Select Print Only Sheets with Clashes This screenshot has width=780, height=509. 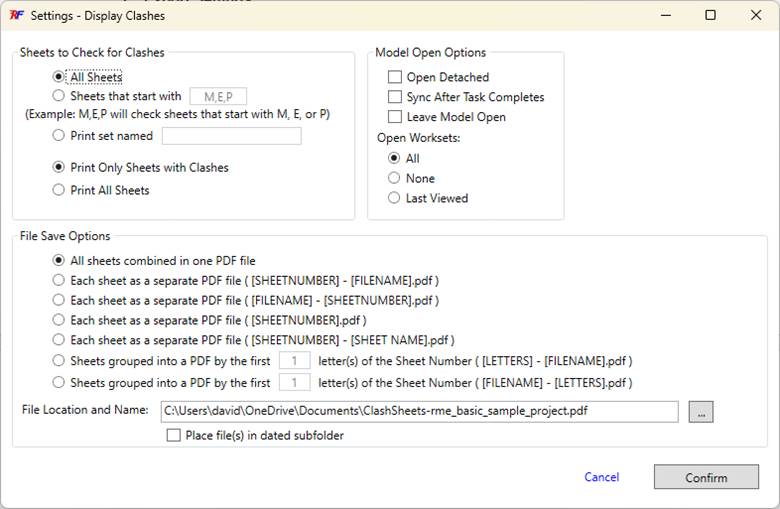(x=60, y=167)
